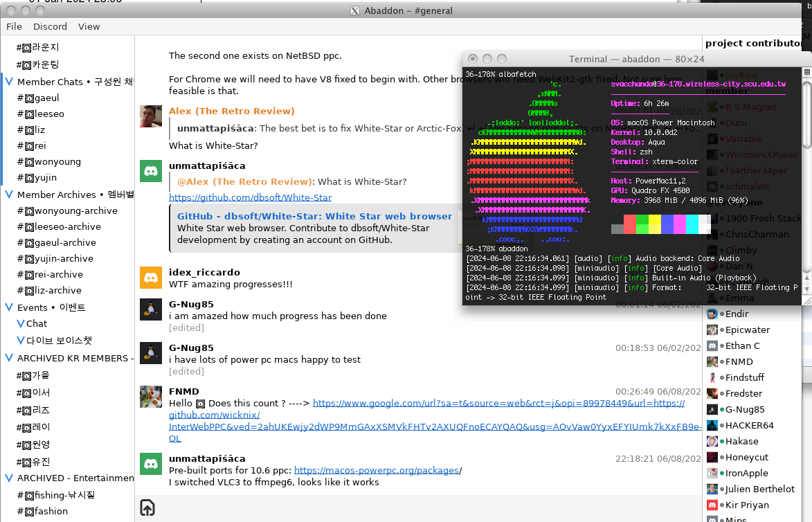
Task: Open the macos-powerpc.org/packages link
Action: coord(377,470)
